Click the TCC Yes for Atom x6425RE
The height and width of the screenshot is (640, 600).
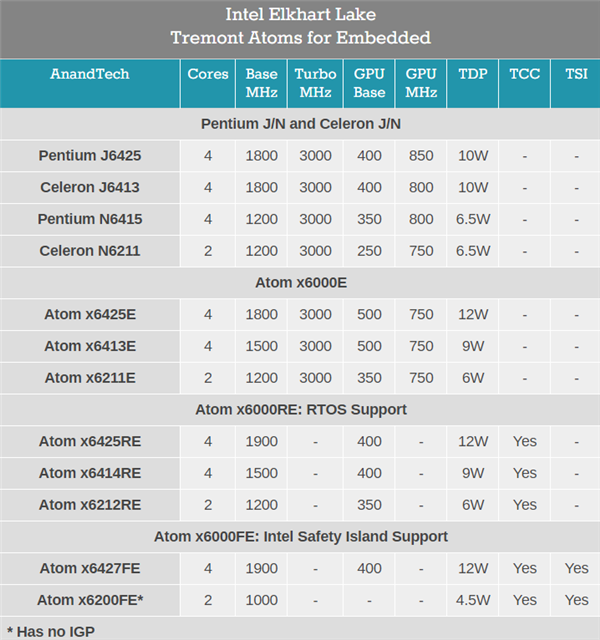[525, 441]
